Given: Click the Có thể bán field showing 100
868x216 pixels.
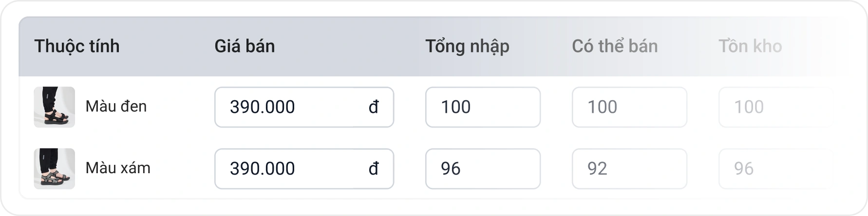Looking at the screenshot, I should 629,107.
